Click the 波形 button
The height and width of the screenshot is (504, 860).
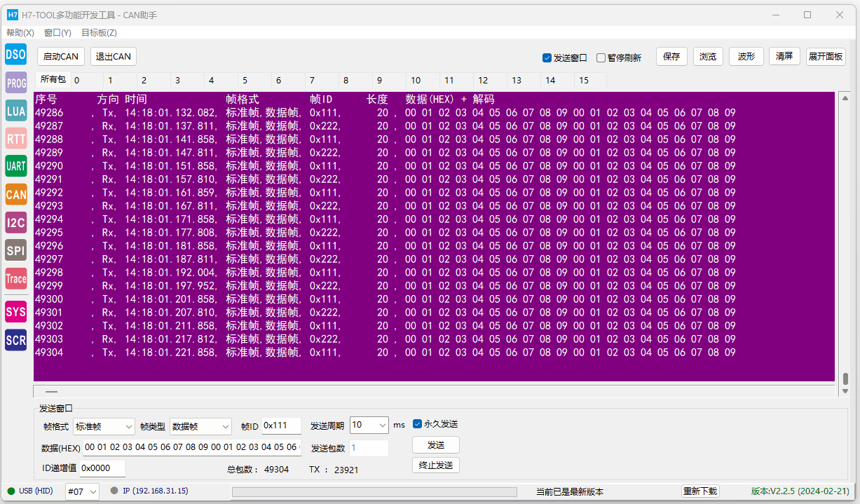(746, 57)
